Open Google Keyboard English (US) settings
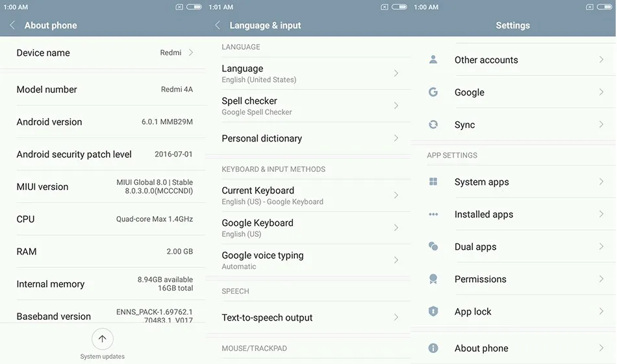Image resolution: width=617 pixels, height=364 pixels. pos(308,228)
